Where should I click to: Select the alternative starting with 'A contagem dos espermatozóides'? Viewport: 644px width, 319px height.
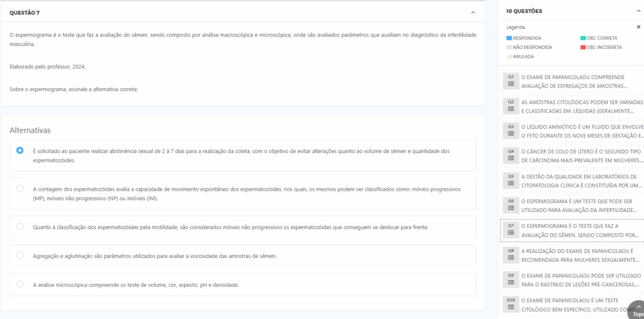(20, 188)
